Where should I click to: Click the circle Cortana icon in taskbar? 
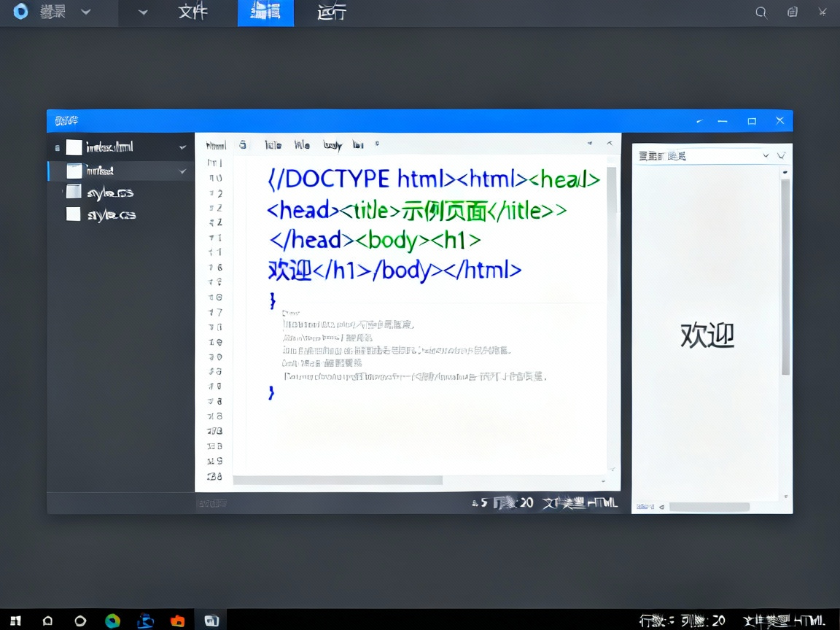point(80,621)
